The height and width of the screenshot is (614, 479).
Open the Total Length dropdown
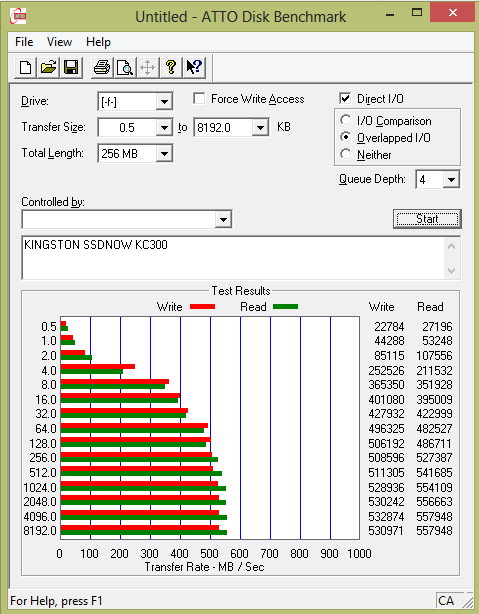(164, 154)
